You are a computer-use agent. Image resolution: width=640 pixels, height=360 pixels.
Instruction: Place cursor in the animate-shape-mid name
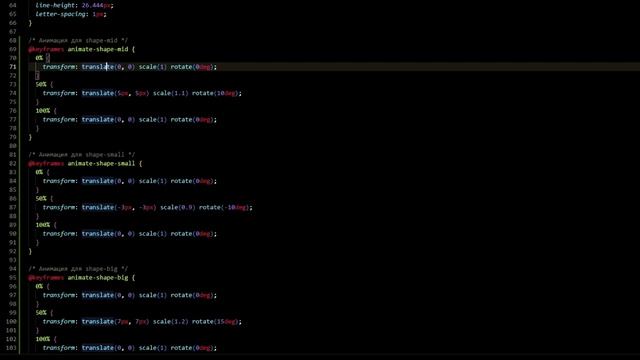pyautogui.click(x=98, y=49)
